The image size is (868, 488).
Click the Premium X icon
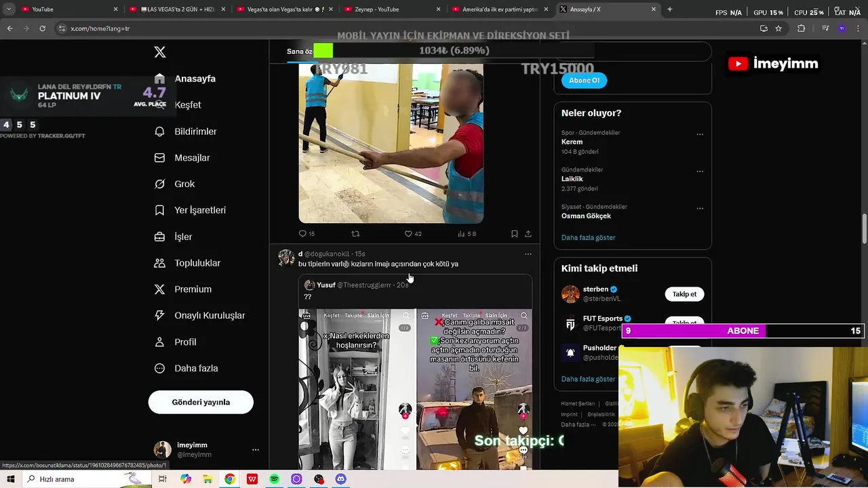click(x=160, y=289)
